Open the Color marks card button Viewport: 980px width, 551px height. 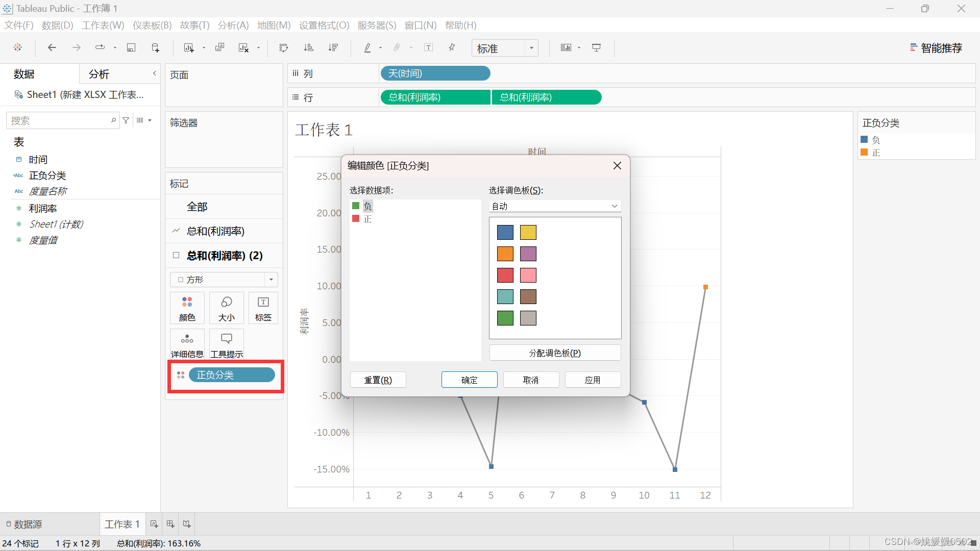click(x=187, y=308)
